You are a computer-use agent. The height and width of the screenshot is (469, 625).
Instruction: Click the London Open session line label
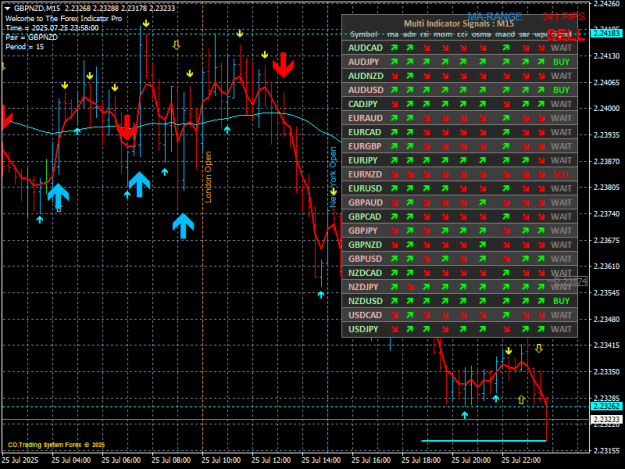(x=208, y=177)
